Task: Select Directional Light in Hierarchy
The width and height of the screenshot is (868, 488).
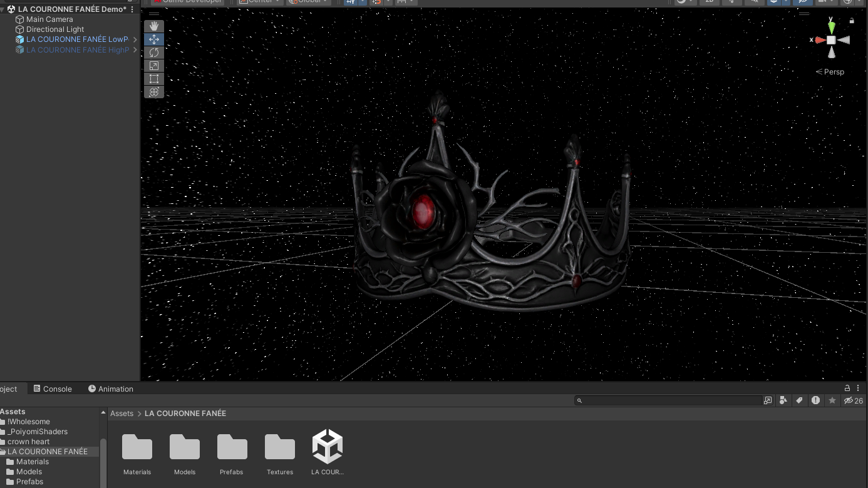Action: [x=55, y=29]
